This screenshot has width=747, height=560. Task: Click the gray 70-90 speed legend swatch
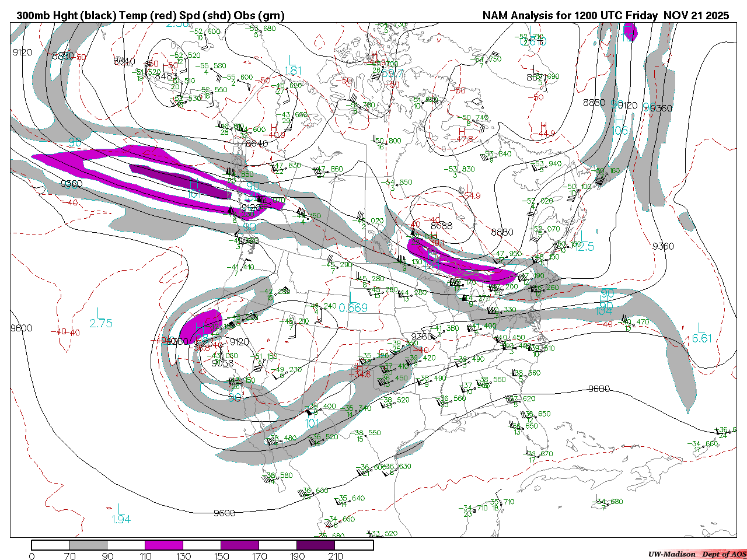(88, 545)
